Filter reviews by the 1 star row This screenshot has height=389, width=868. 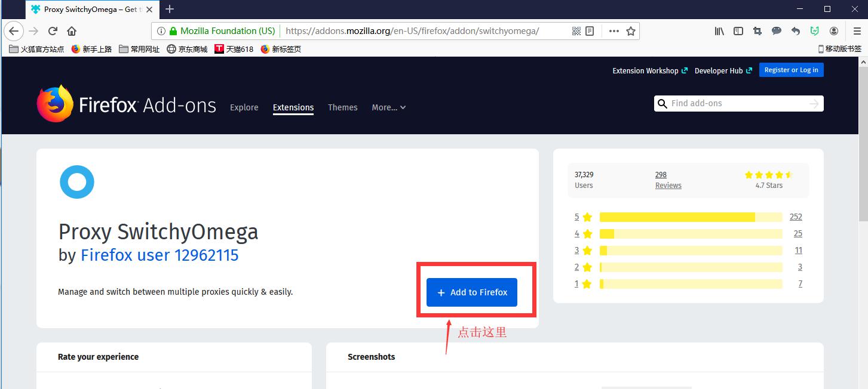pyautogui.click(x=688, y=284)
